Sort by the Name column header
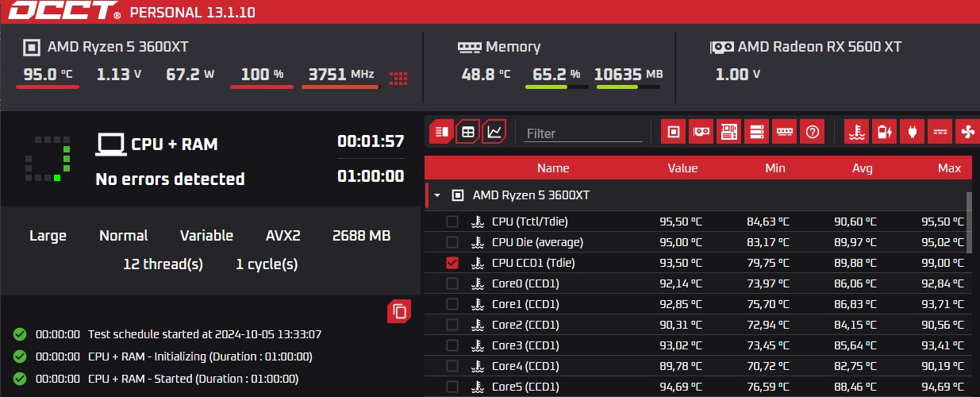The width and height of the screenshot is (980, 397). [x=553, y=168]
